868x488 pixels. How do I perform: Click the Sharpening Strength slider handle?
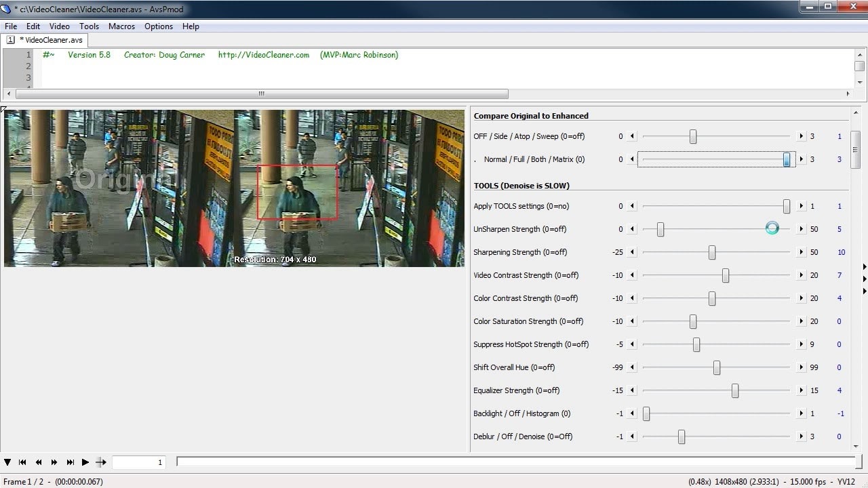pyautogui.click(x=712, y=252)
